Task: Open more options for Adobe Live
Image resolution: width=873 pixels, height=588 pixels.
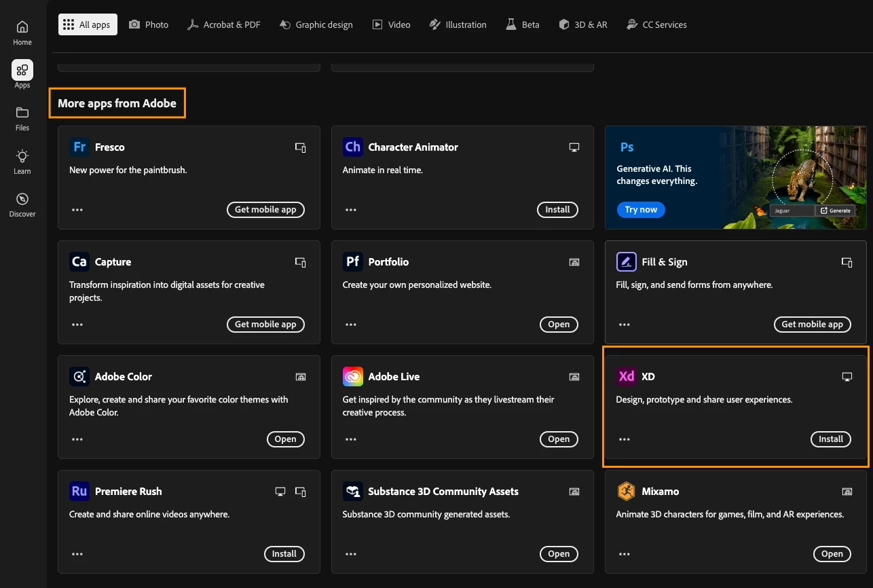Action: (351, 439)
